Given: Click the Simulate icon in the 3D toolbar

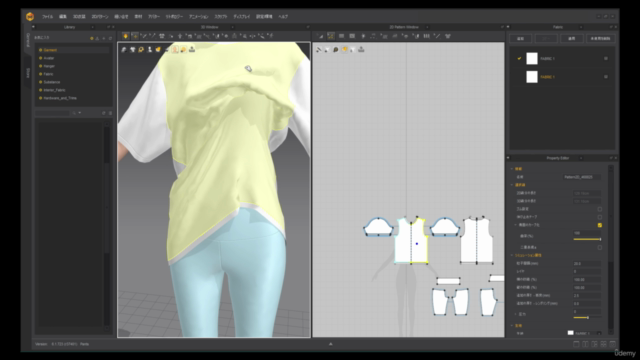Looking at the screenshot, I should tap(125, 36).
